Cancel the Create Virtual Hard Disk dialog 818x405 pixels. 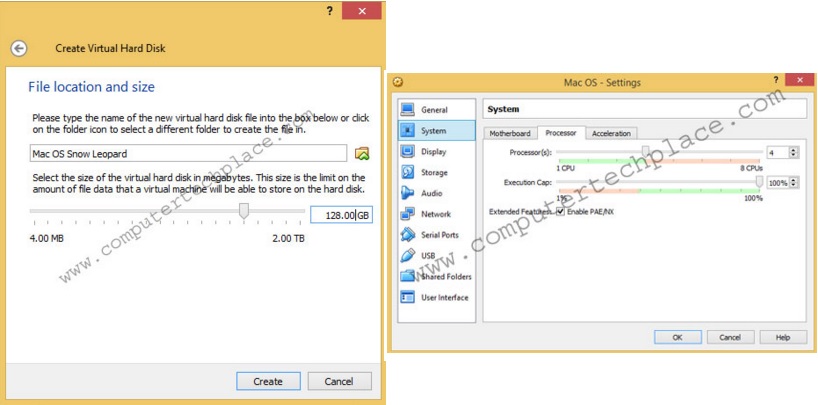click(x=340, y=381)
